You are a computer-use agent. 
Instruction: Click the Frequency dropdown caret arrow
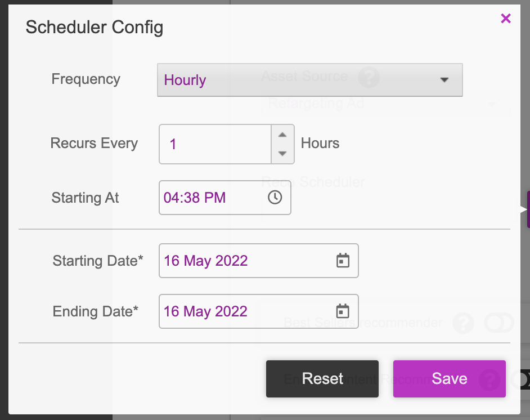(x=444, y=80)
